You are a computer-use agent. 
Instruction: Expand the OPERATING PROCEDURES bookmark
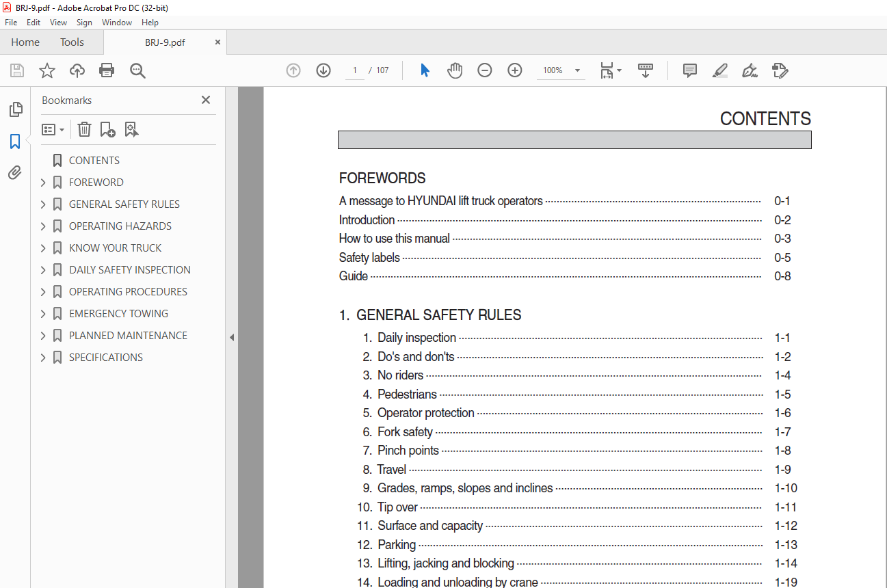point(43,292)
